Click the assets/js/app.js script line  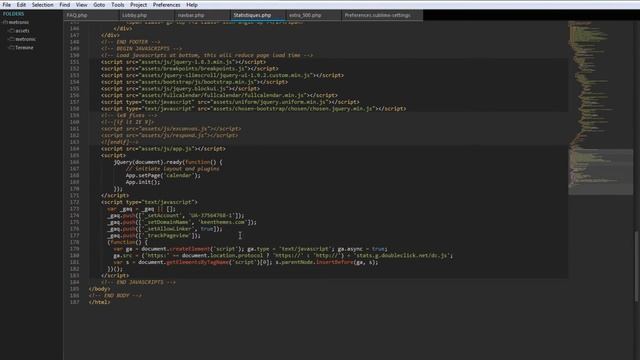click(163, 149)
